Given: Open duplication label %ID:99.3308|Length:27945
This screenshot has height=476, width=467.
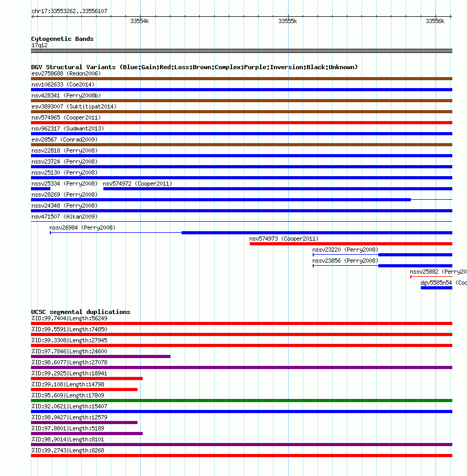Looking at the screenshot, I should tap(69, 340).
